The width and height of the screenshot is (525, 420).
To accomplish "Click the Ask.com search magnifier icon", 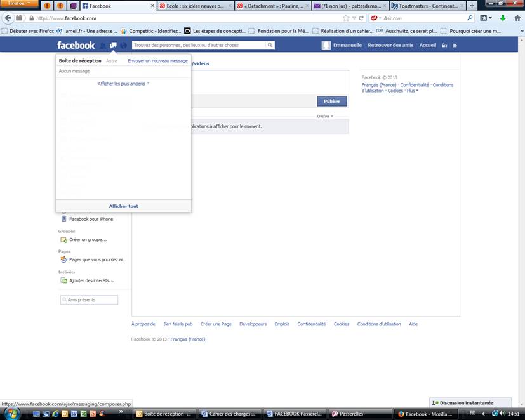I will (470, 18).
